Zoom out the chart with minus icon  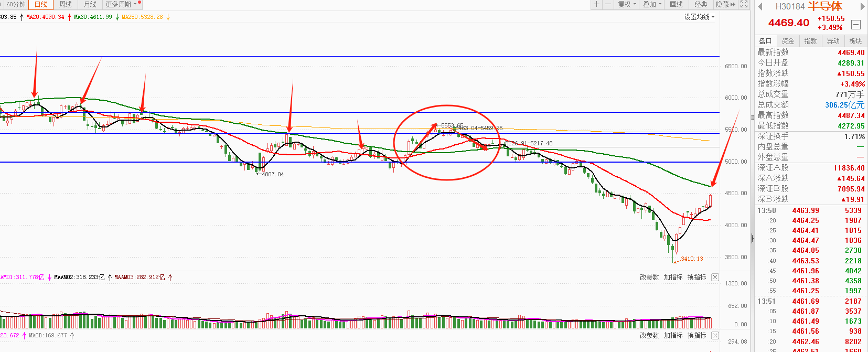pos(608,4)
